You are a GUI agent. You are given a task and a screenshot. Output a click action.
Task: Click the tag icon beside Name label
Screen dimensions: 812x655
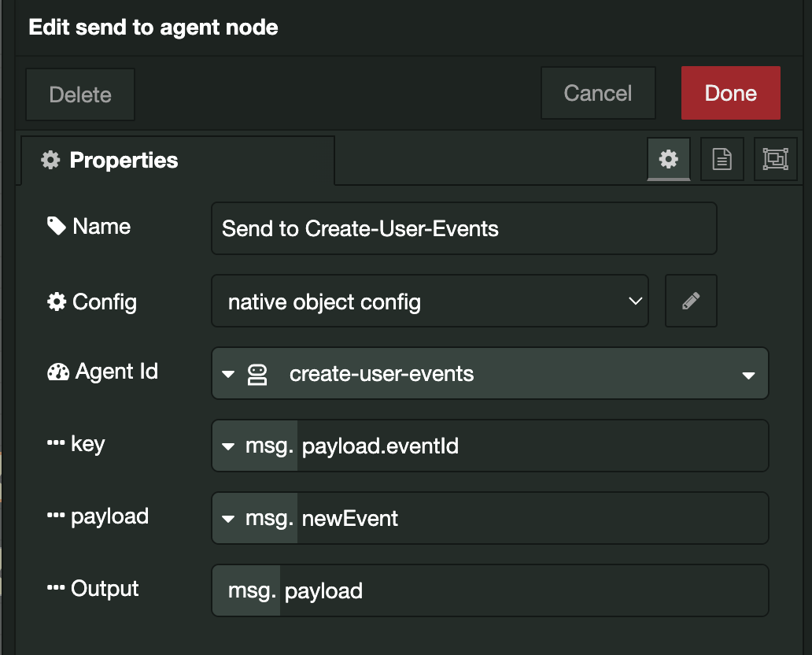tap(57, 227)
